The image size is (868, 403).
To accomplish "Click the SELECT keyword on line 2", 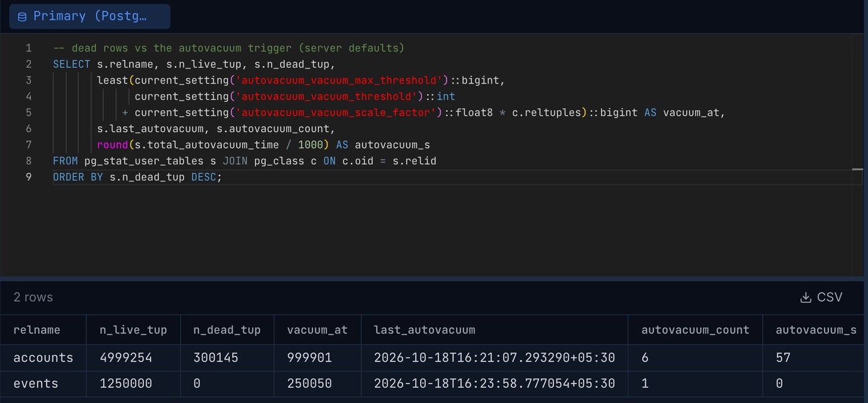I will [x=72, y=64].
